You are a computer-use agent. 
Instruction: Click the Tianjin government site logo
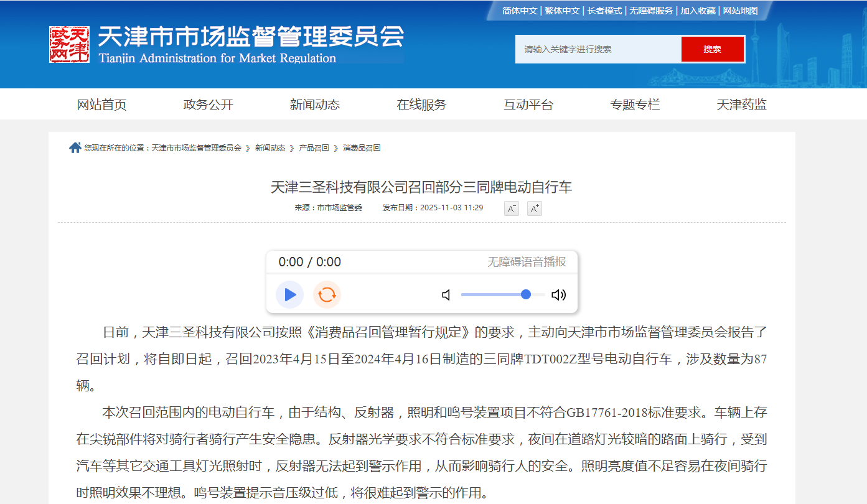(68, 44)
